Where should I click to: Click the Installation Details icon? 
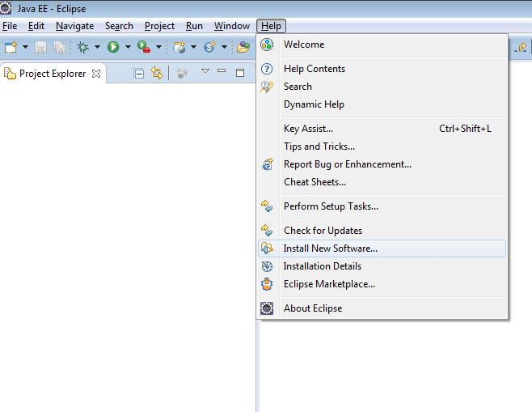(267, 266)
